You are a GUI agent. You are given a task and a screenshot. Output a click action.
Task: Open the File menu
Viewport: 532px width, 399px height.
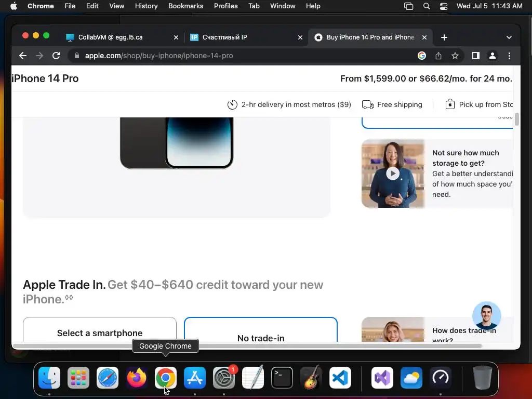point(70,6)
